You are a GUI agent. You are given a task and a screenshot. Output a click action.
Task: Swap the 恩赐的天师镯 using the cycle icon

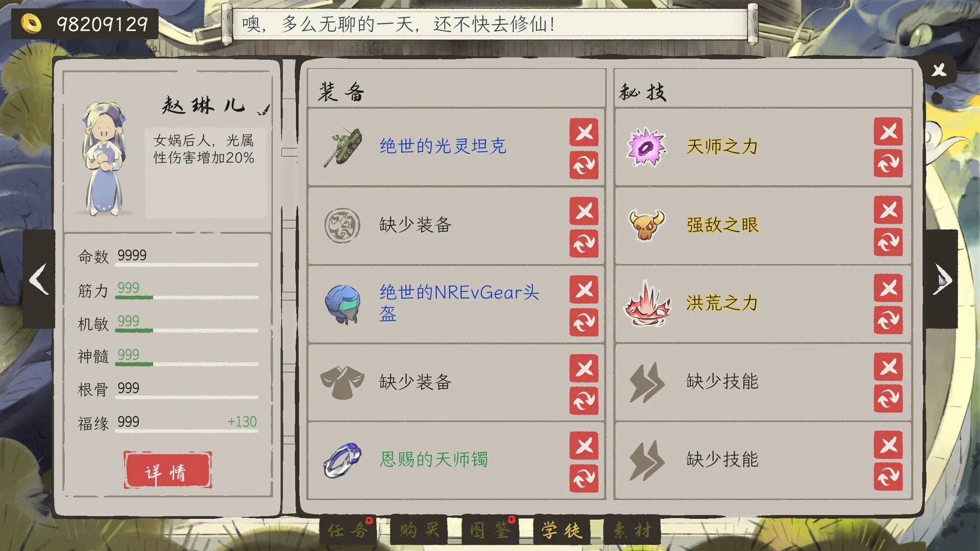584,478
